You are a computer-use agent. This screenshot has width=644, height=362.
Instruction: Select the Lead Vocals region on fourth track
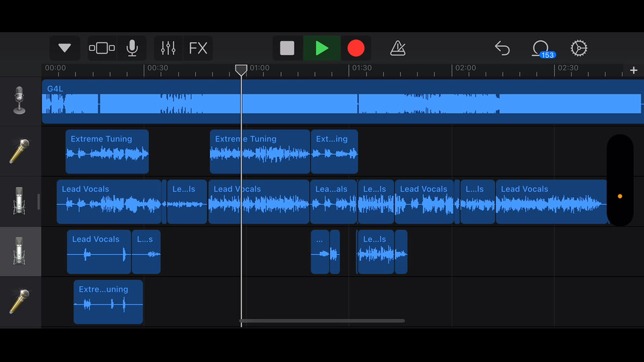99,251
